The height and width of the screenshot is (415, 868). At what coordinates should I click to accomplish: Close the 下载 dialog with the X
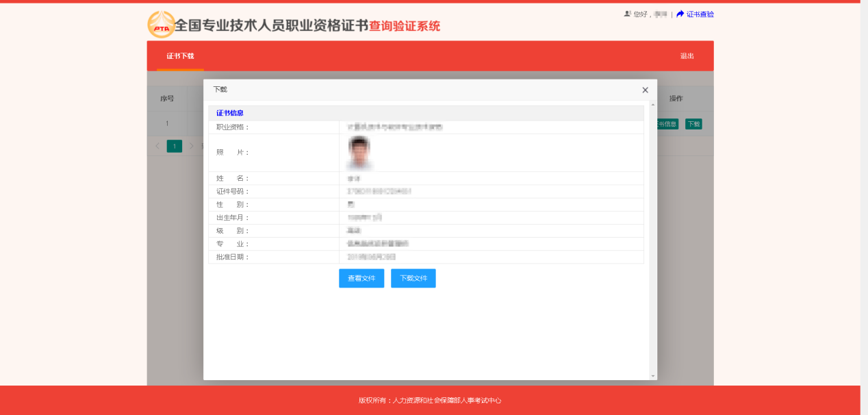tap(644, 90)
